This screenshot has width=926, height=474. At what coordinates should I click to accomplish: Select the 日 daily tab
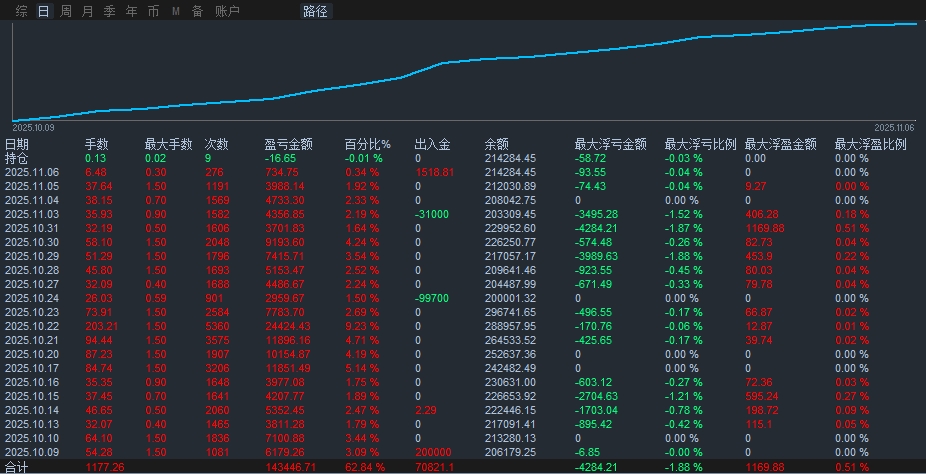[x=43, y=11]
